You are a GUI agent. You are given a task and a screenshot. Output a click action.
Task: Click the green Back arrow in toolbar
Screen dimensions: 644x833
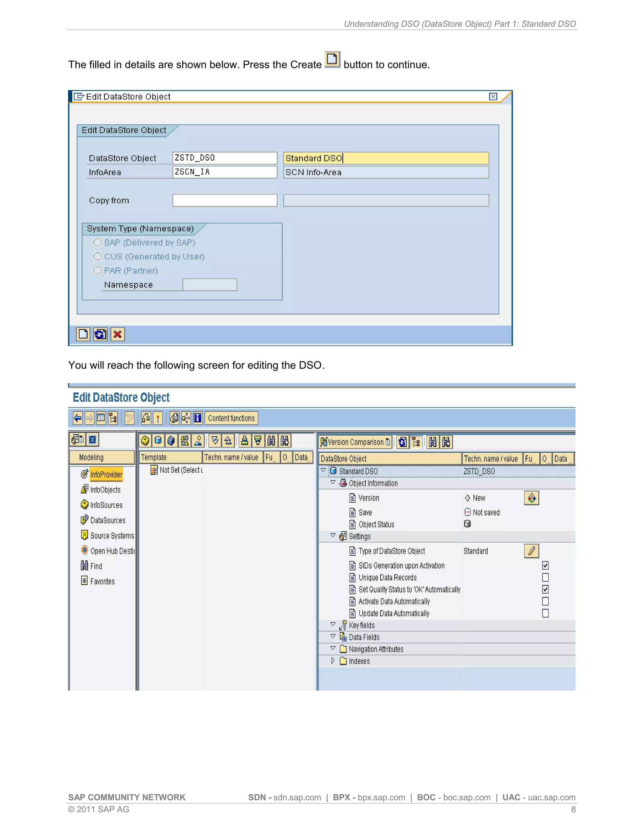coord(77,418)
